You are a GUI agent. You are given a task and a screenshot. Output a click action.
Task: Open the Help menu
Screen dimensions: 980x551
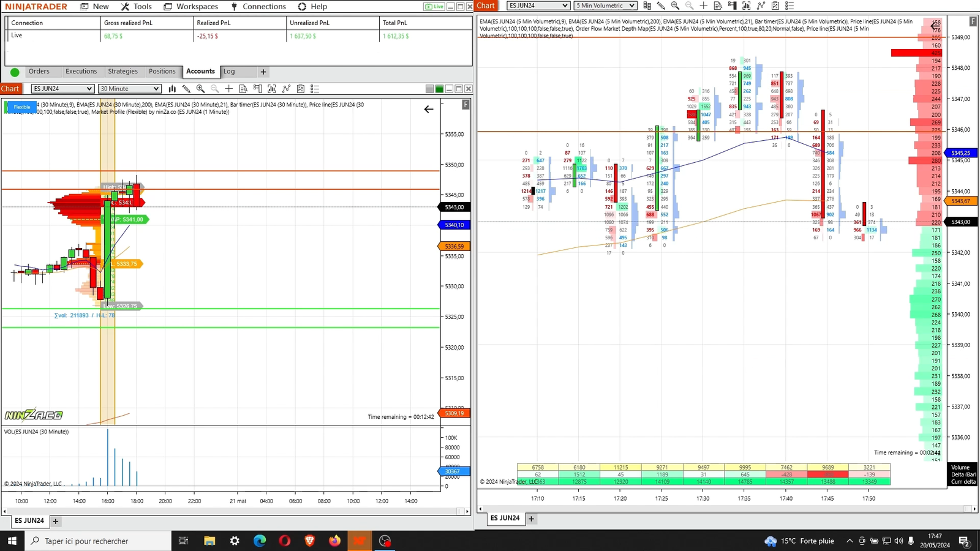coord(312,6)
